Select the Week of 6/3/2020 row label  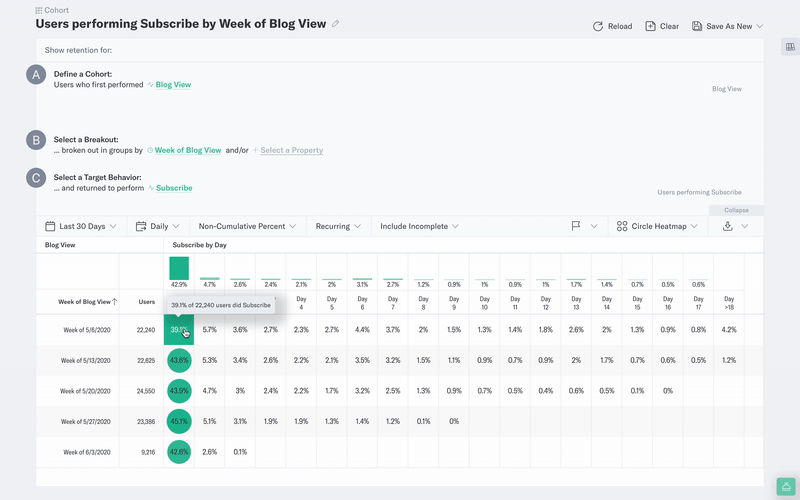(87, 453)
